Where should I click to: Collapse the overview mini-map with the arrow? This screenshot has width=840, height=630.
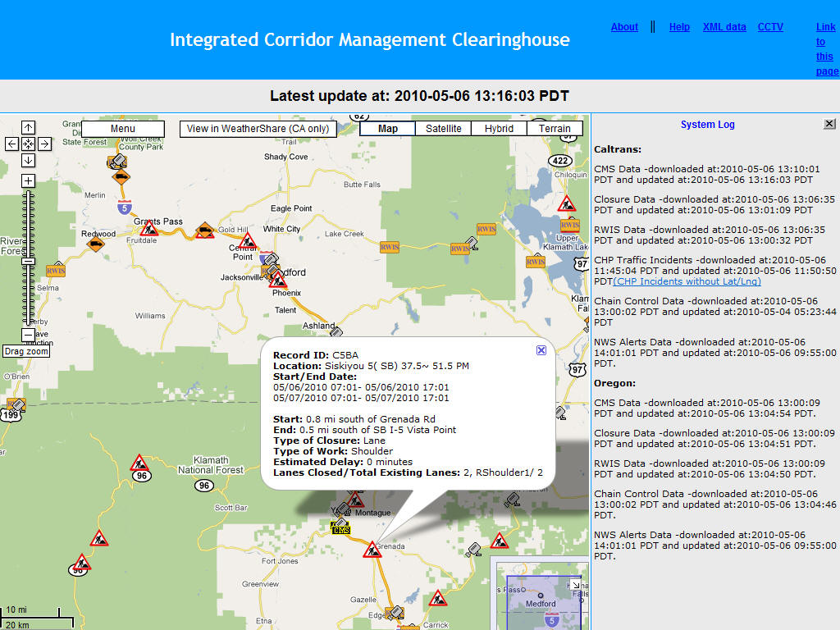coord(575,585)
